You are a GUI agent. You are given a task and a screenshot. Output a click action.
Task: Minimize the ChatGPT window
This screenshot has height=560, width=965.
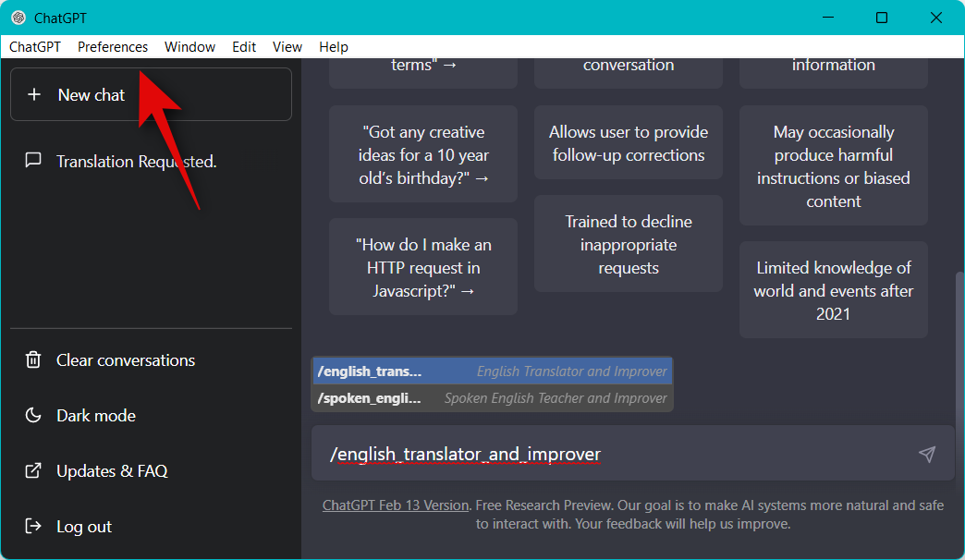[x=828, y=18]
